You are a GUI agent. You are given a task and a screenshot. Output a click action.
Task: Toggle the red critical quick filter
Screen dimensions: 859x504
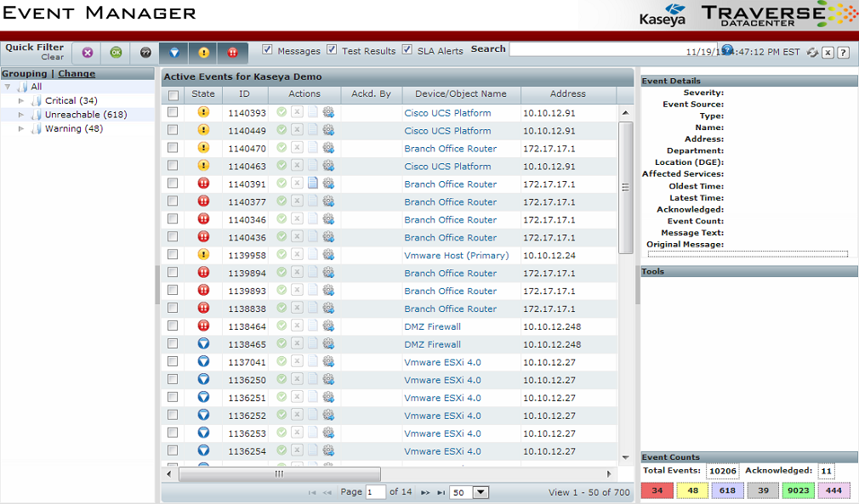click(x=232, y=53)
